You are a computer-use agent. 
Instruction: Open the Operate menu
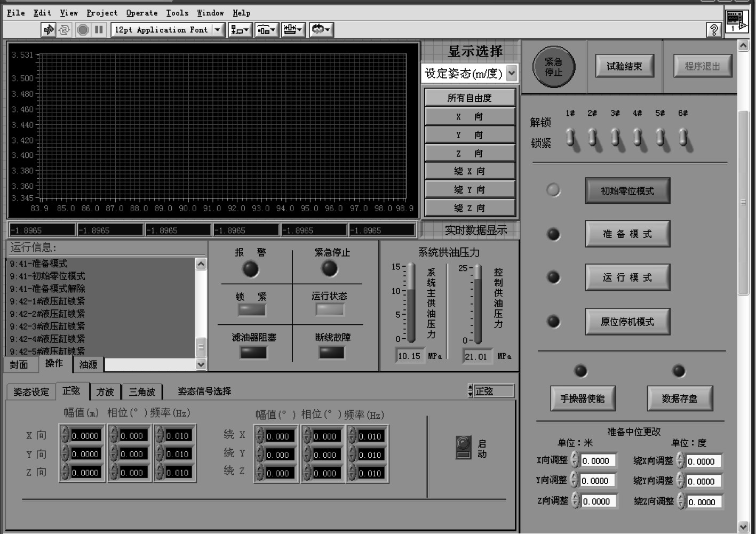(x=141, y=13)
